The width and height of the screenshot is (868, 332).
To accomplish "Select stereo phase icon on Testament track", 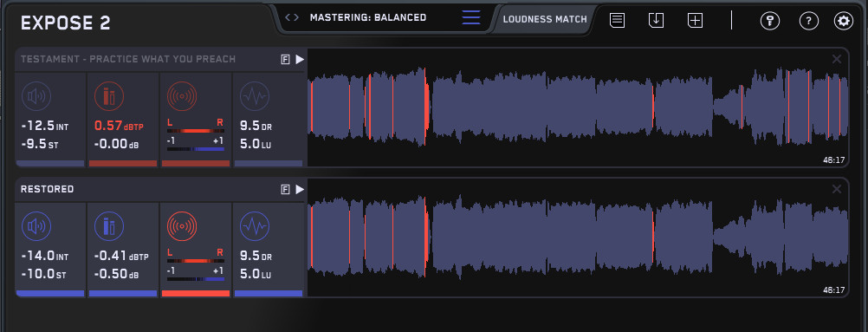I will tap(182, 96).
